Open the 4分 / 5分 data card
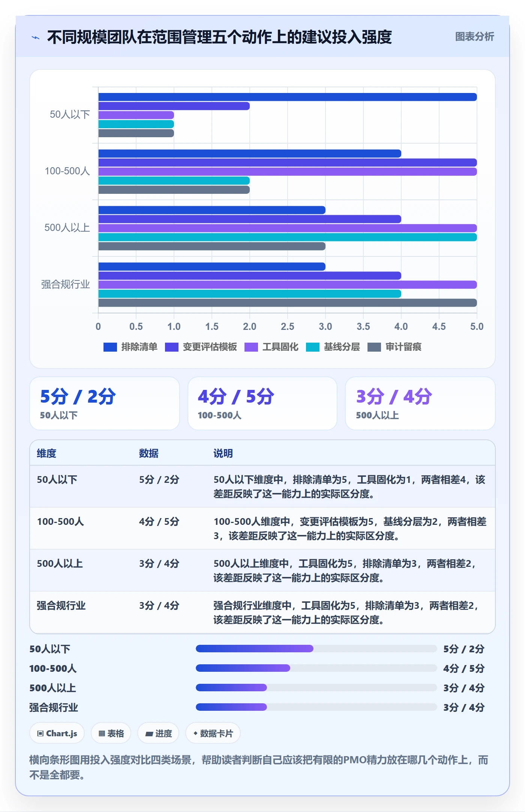Screen dimensions: 525x812 pyautogui.click(x=262, y=403)
